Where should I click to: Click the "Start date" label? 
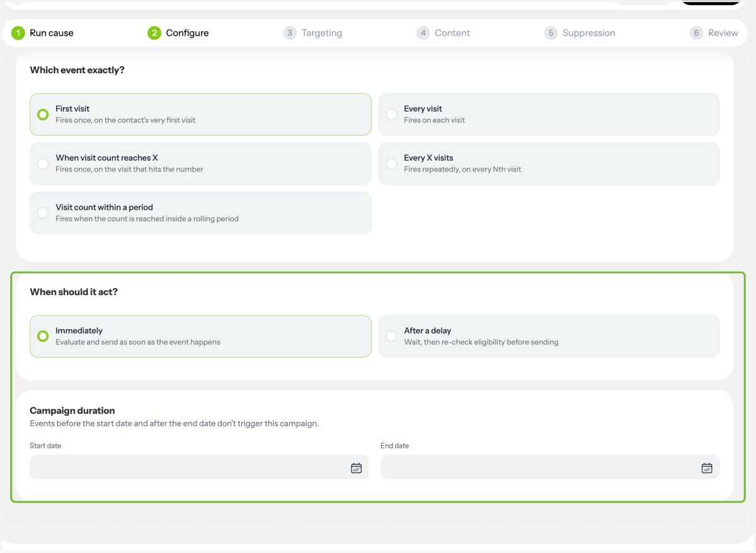45,446
